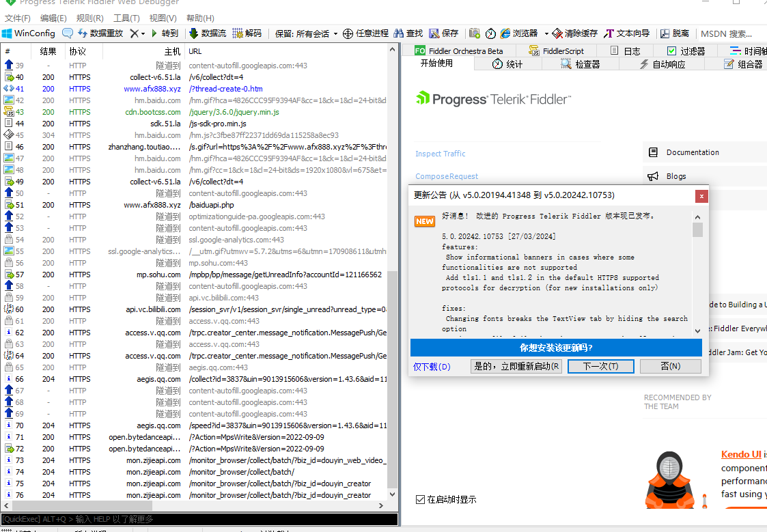
Task: Open the Rules (规则) menu
Action: 90,18
